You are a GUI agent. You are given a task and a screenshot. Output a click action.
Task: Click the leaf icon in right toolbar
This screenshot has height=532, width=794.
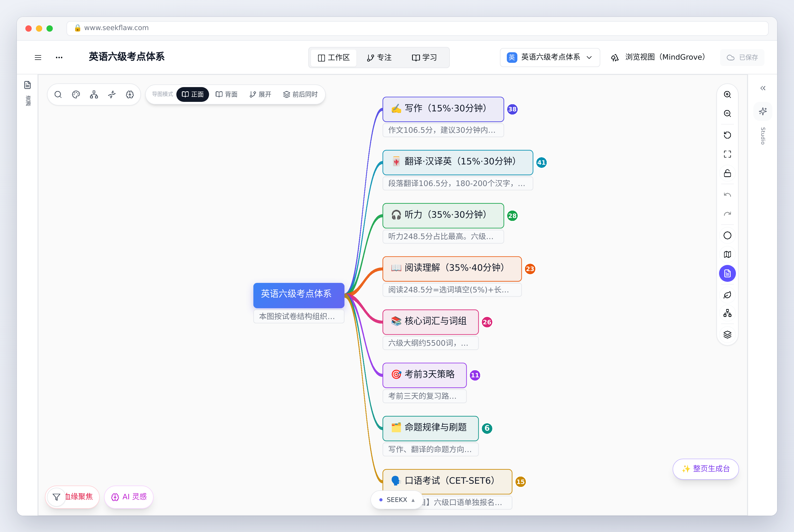(727, 295)
